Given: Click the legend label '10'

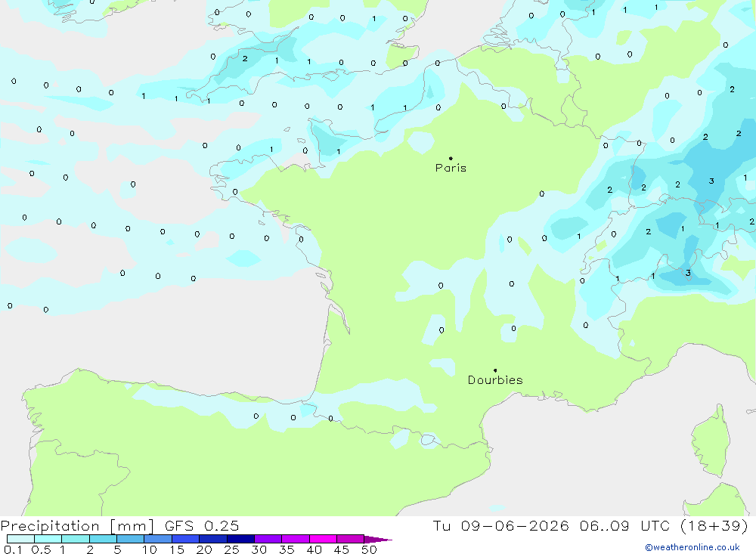Looking at the screenshot, I should click(150, 549).
